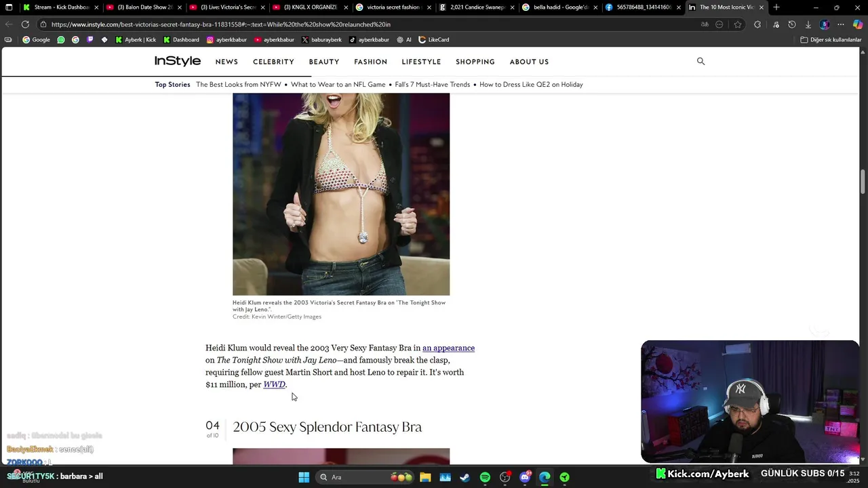This screenshot has width=868, height=488.
Task: Switch to the Stream - Kick Dashboard tab
Action: (60, 7)
